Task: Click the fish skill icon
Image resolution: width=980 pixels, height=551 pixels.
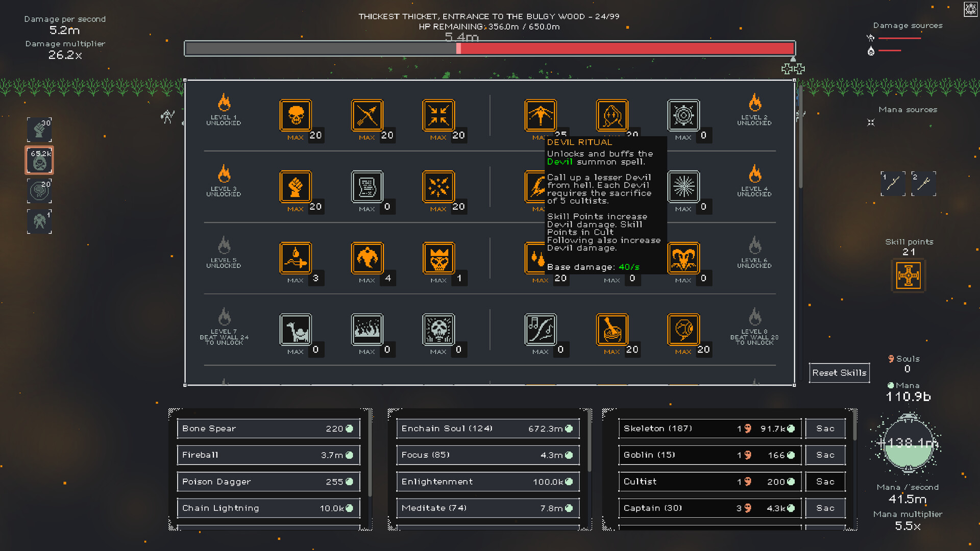Action: (x=683, y=330)
